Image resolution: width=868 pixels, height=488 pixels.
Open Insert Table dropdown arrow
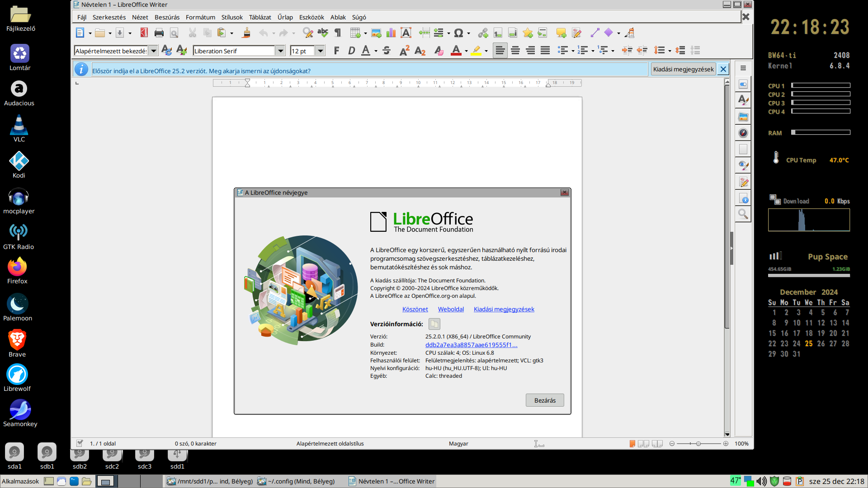[365, 33]
